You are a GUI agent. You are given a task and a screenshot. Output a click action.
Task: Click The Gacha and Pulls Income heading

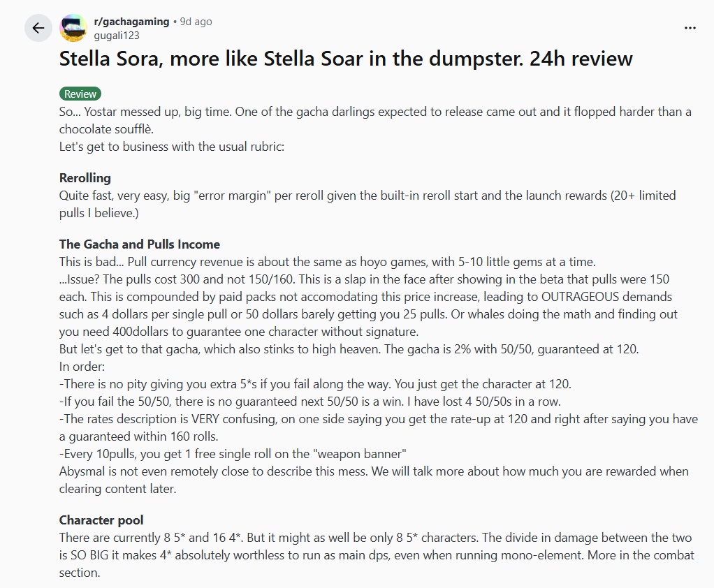140,244
